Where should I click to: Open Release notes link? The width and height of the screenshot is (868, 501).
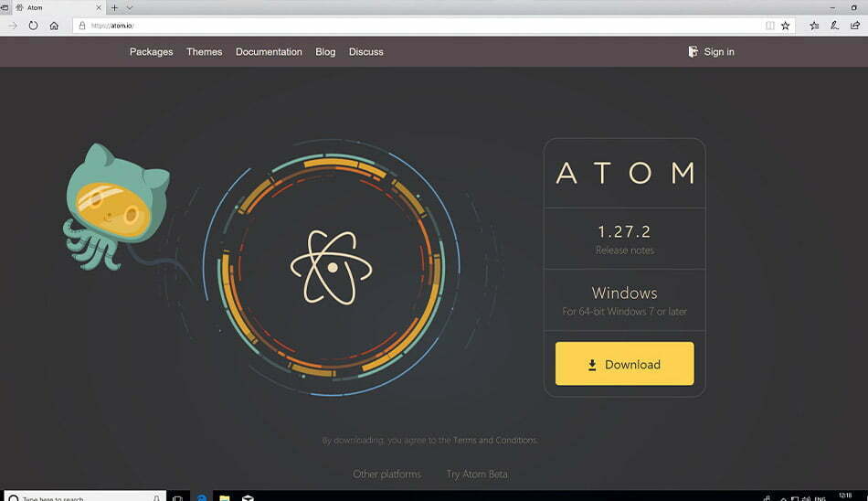point(624,250)
